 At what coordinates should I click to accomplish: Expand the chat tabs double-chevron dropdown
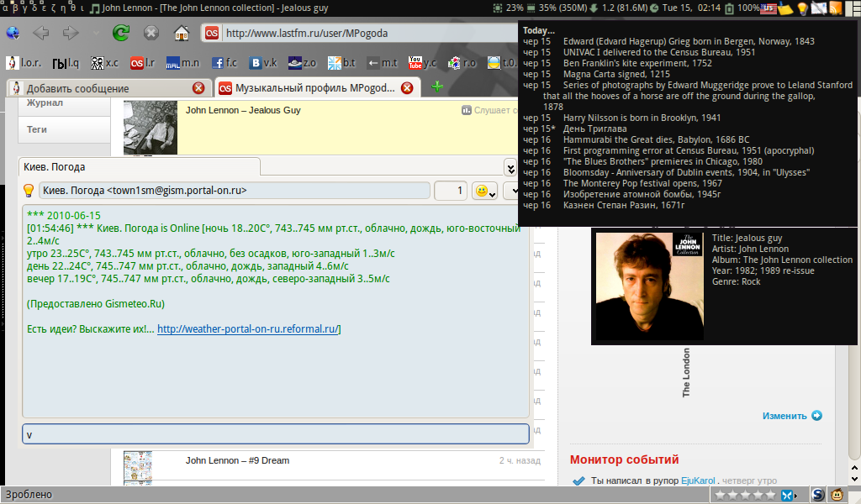coord(510,168)
